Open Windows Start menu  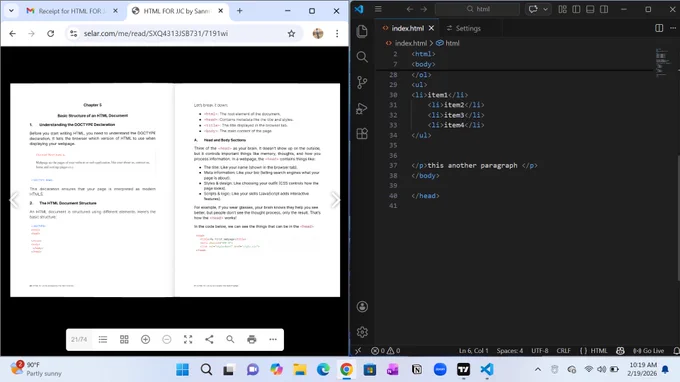[183, 369]
